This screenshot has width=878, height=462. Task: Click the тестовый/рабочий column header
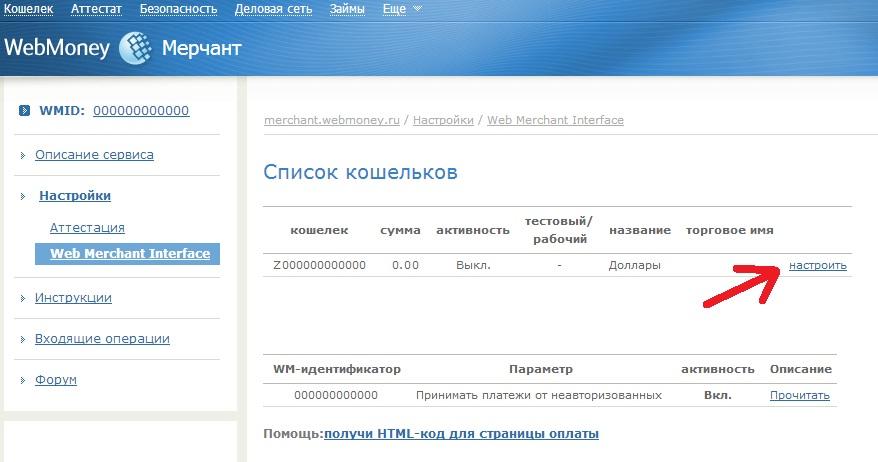tap(559, 230)
